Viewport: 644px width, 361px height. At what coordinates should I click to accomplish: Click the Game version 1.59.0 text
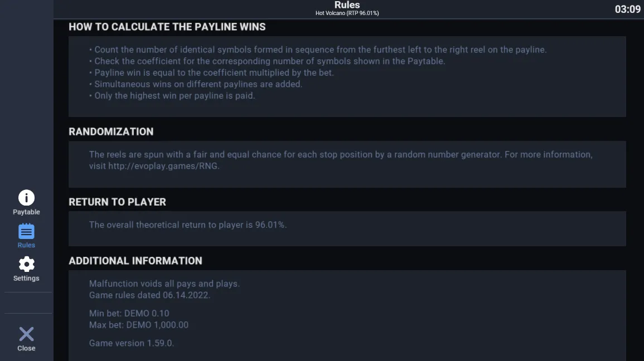tap(132, 343)
